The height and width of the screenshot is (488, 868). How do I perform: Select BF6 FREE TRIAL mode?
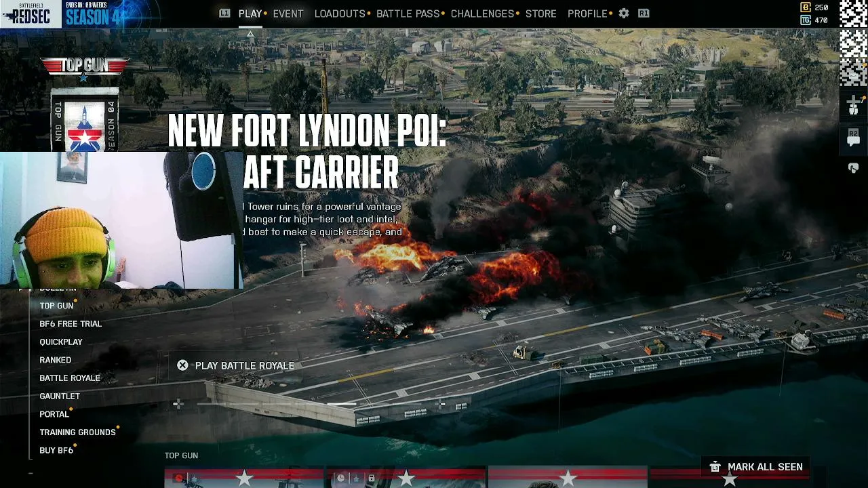point(71,324)
